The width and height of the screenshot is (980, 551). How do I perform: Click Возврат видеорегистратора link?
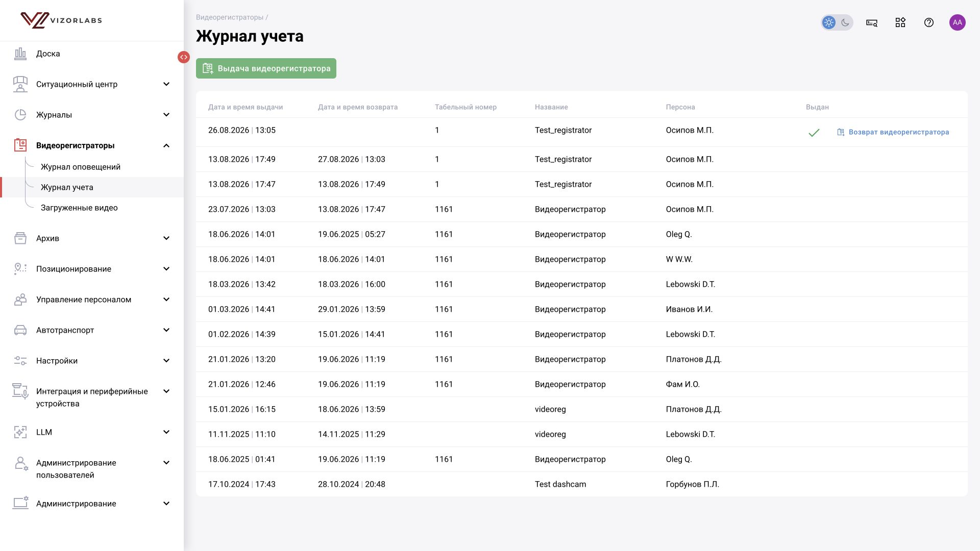point(893,132)
